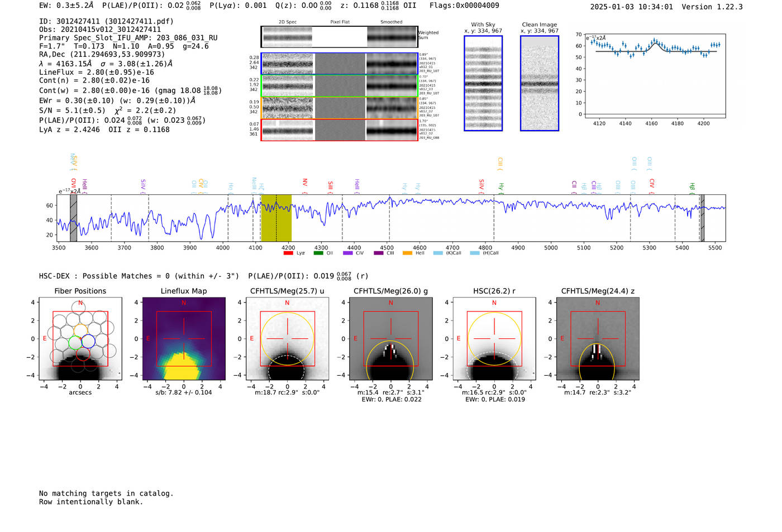Click the 'Flags:0x00004009' header text
Viewport: 782px width, 532px height.
tap(464, 6)
